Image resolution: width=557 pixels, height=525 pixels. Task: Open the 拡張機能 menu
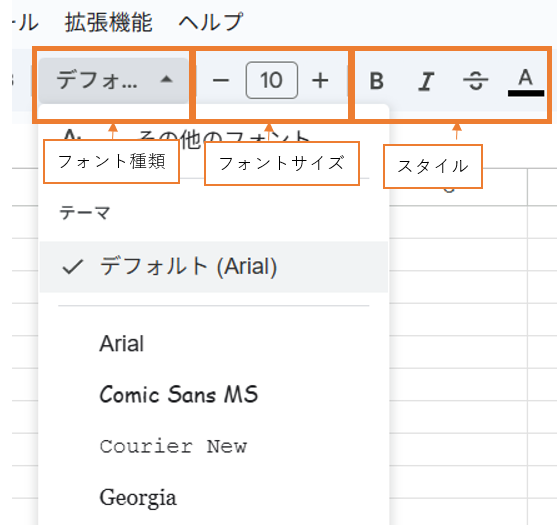[108, 22]
